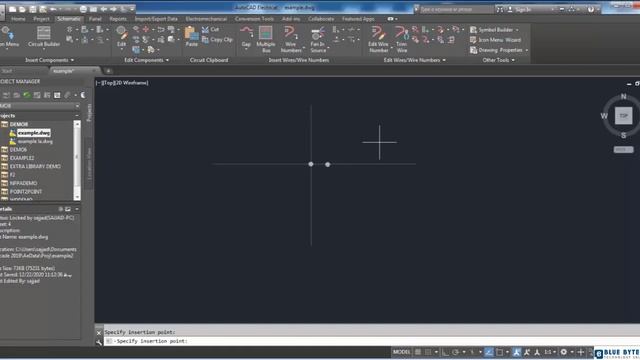640x360 pixels.
Task: Open the WCS dropdown below ViewCube
Action: (x=623, y=149)
